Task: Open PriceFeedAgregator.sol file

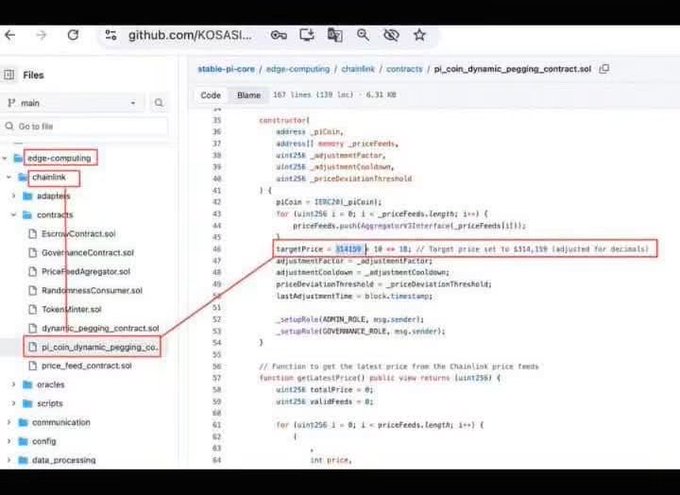Action: tap(86, 272)
